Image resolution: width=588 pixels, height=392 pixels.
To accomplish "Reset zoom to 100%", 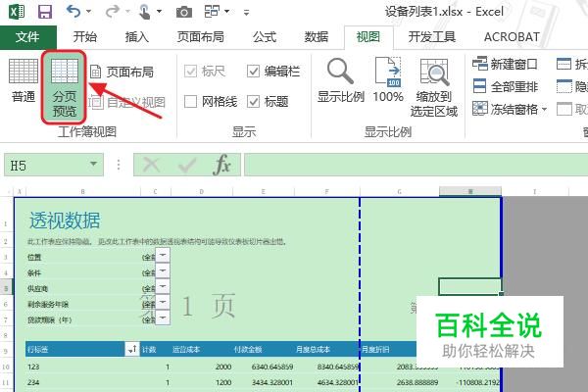I will 388,80.
